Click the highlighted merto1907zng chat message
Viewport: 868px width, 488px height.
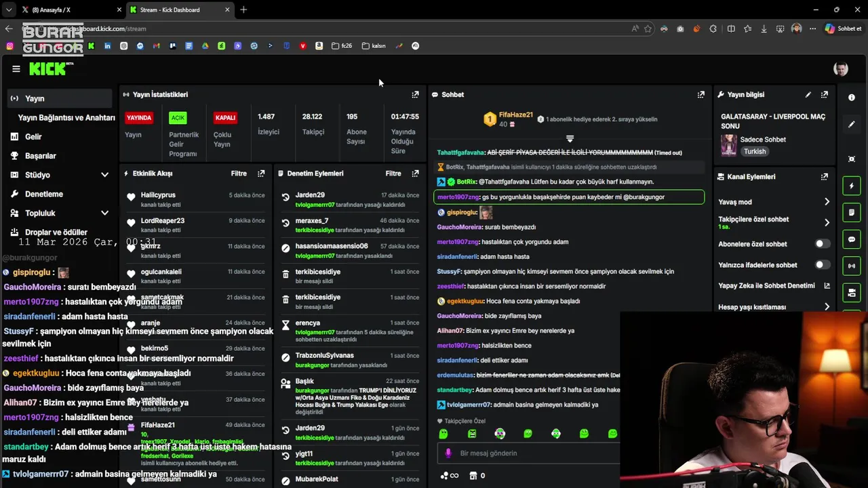click(x=569, y=197)
